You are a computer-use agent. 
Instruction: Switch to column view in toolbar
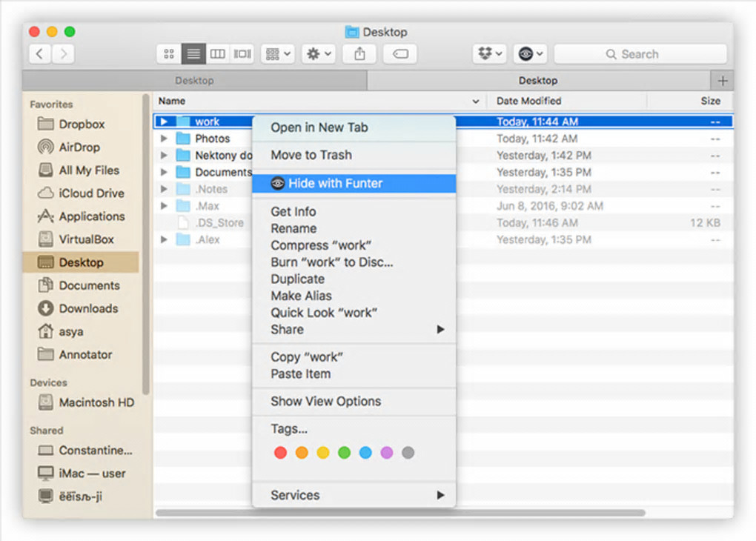[x=217, y=53]
